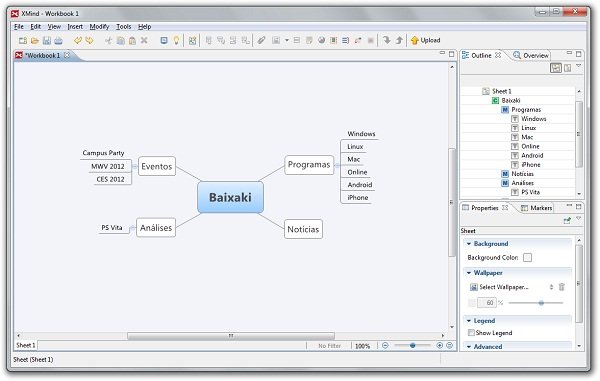Switch to the Overview tab
Viewport: 600px width, 381px height.
531,55
